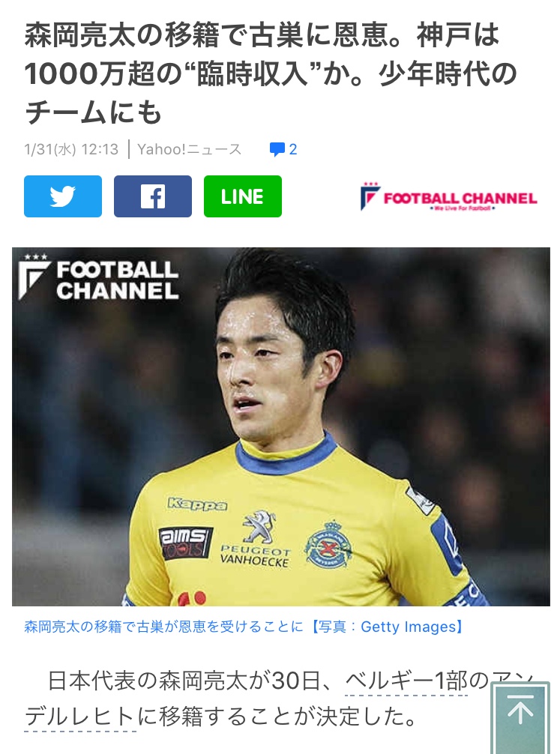The width and height of the screenshot is (560, 754).
Task: Tap the round club crest on the jersey
Action: 328,544
